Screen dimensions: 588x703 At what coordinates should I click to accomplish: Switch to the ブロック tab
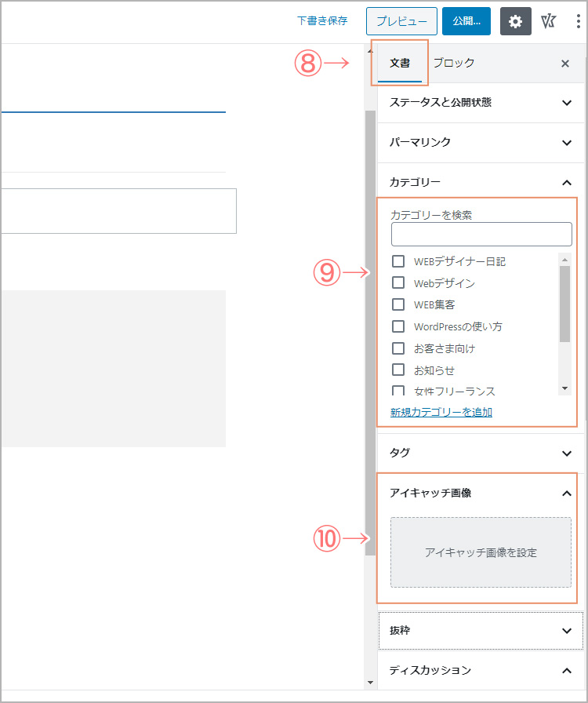coord(454,64)
